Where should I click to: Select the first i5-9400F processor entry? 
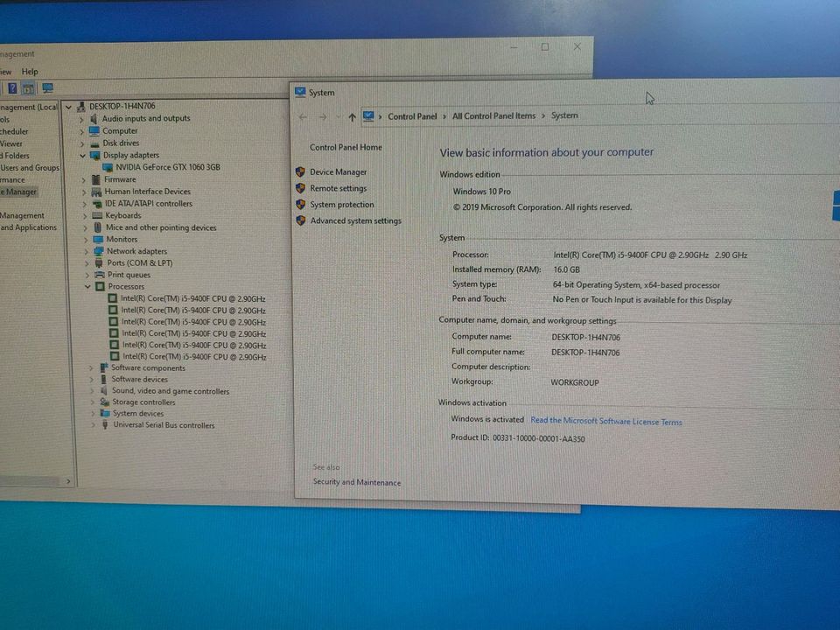pos(187,299)
